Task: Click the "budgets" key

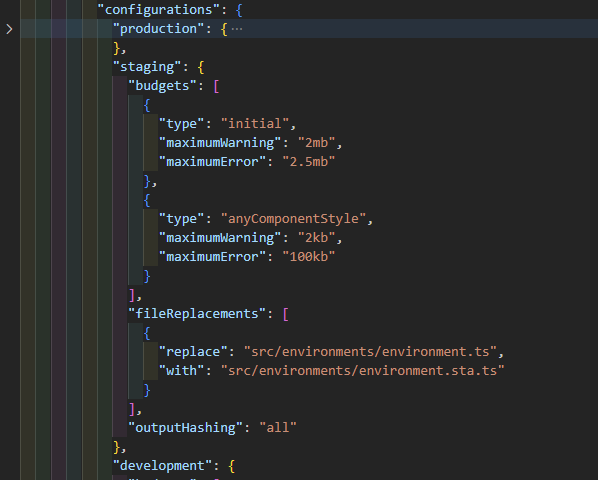Action: tap(162, 86)
